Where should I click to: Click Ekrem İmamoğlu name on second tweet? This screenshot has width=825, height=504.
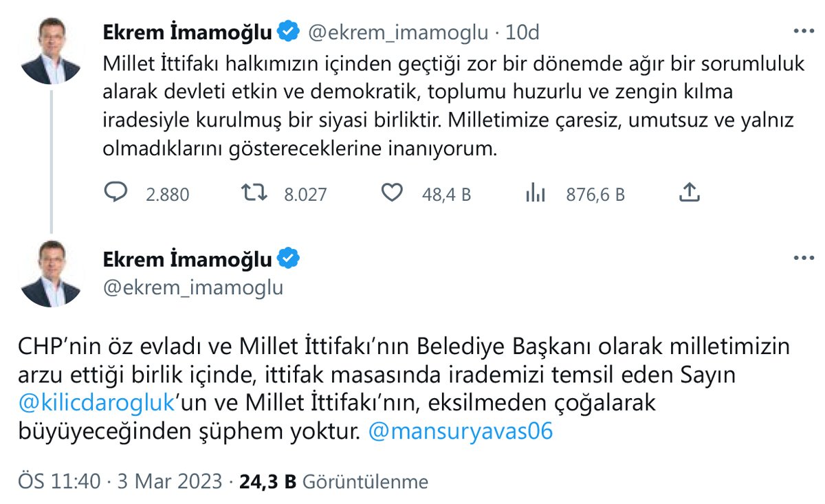pos(188,259)
